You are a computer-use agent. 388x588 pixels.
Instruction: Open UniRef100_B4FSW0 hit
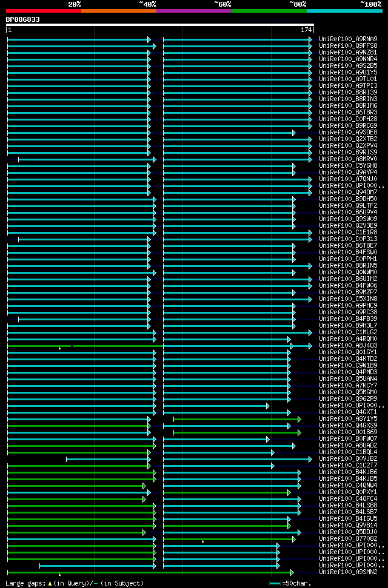pyautogui.click(x=348, y=253)
